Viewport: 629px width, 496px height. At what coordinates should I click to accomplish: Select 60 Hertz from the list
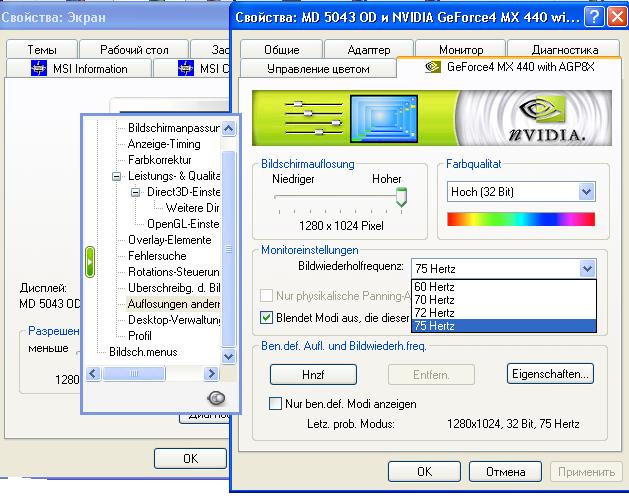(504, 287)
